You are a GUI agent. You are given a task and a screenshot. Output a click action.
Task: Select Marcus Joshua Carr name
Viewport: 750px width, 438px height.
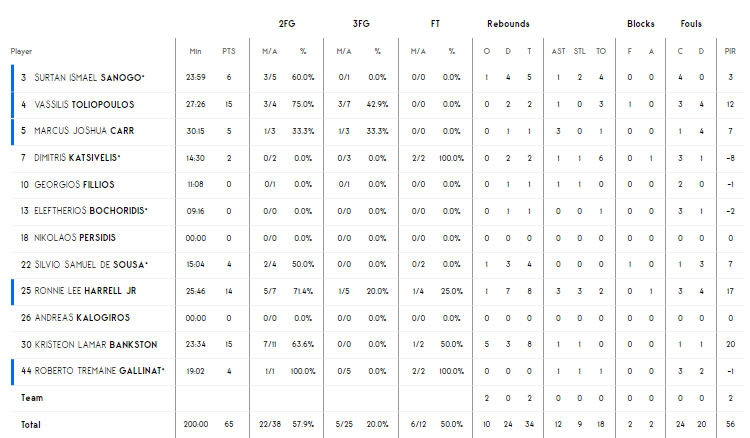(x=84, y=131)
